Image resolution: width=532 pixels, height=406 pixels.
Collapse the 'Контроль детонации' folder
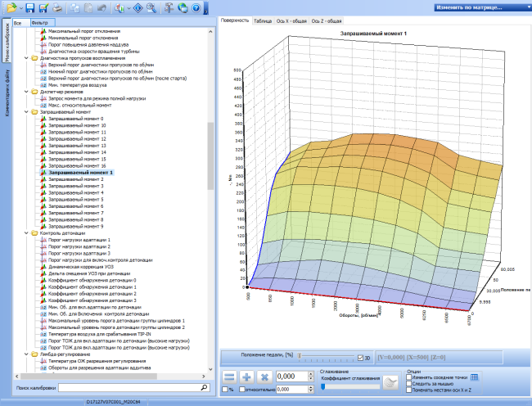coord(26,233)
